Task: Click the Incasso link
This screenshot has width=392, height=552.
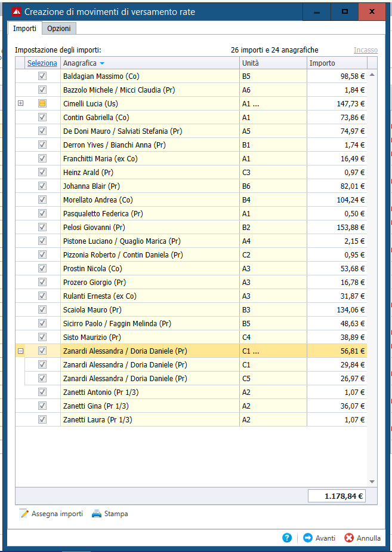Action: pyautogui.click(x=366, y=50)
